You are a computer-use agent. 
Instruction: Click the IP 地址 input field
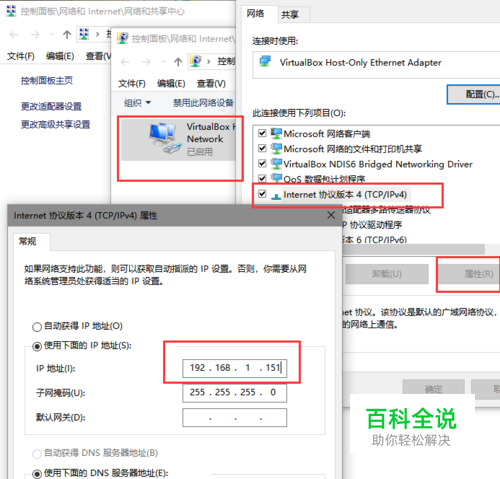click(234, 368)
